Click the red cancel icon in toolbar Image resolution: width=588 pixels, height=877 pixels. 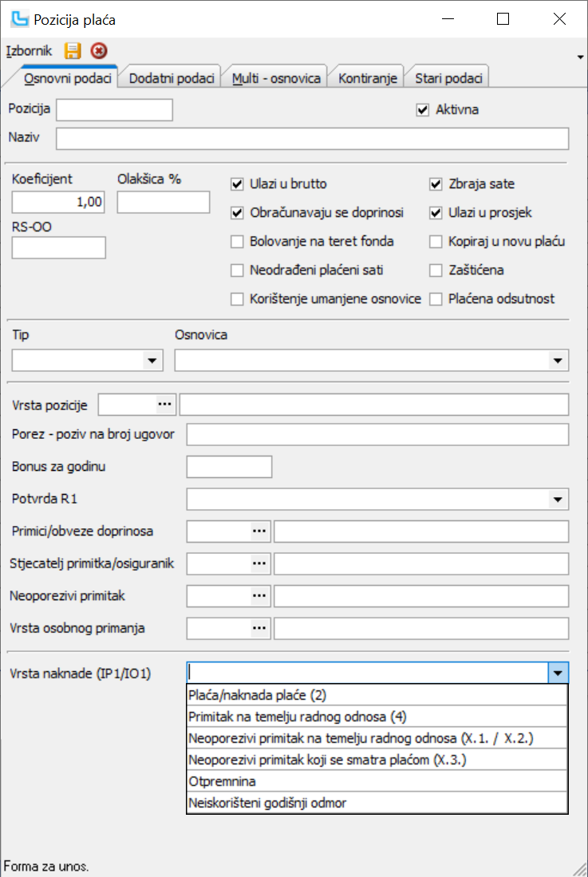click(x=98, y=51)
